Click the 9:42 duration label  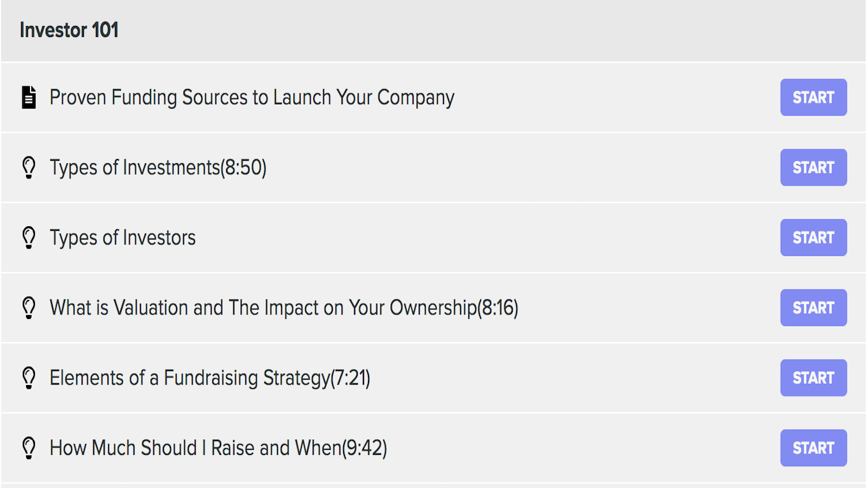pos(365,448)
